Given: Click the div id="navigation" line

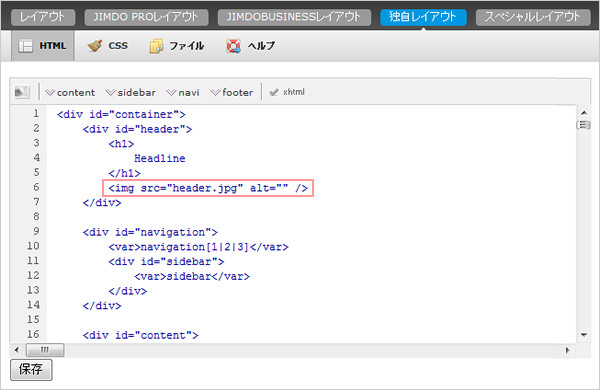Looking at the screenshot, I should pyautogui.click(x=150, y=232).
